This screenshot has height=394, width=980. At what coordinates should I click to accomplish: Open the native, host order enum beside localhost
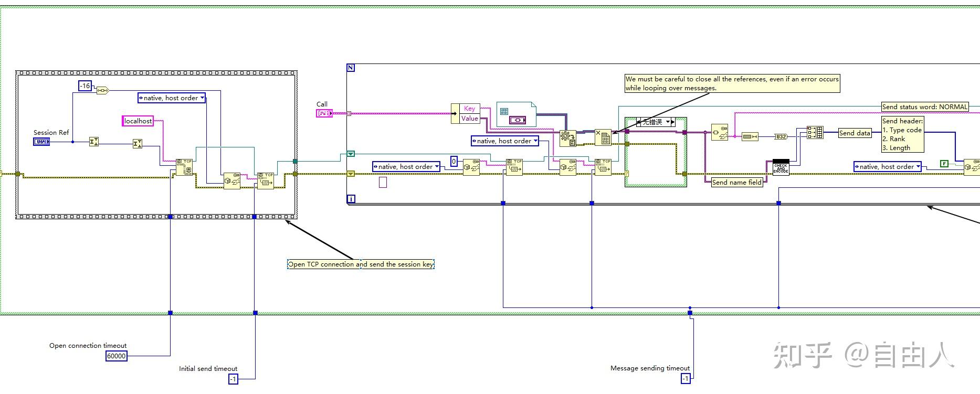172,98
